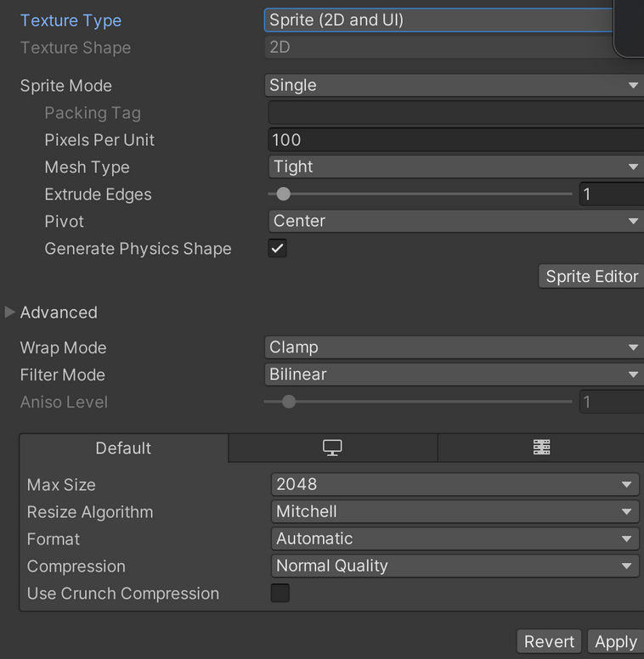Open the Sprite Mode dropdown

coord(454,85)
